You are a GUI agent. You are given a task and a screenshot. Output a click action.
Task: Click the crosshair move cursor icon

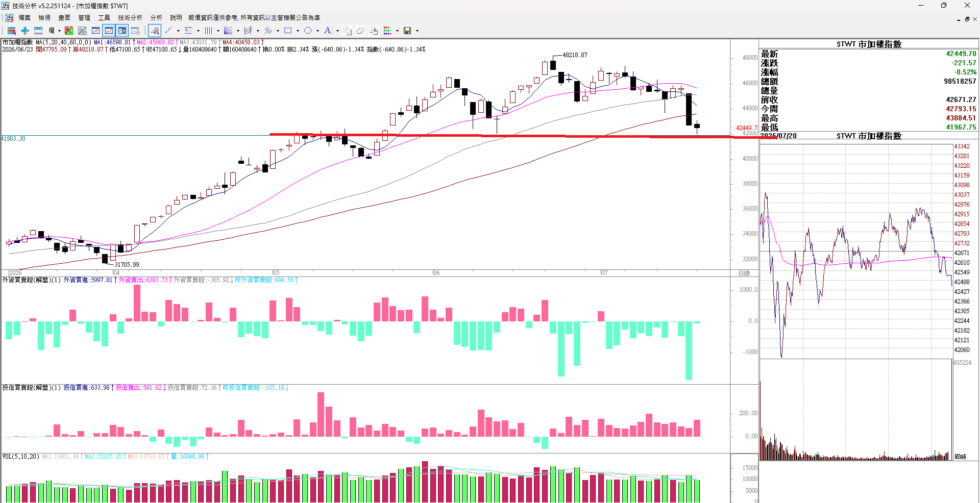pyautogui.click(x=24, y=31)
